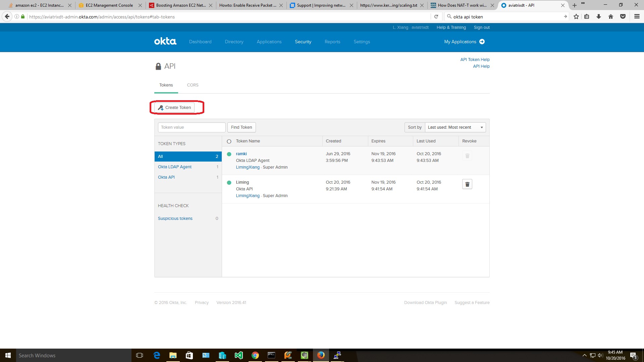
Task: Click the Create Token button
Action: 174,107
